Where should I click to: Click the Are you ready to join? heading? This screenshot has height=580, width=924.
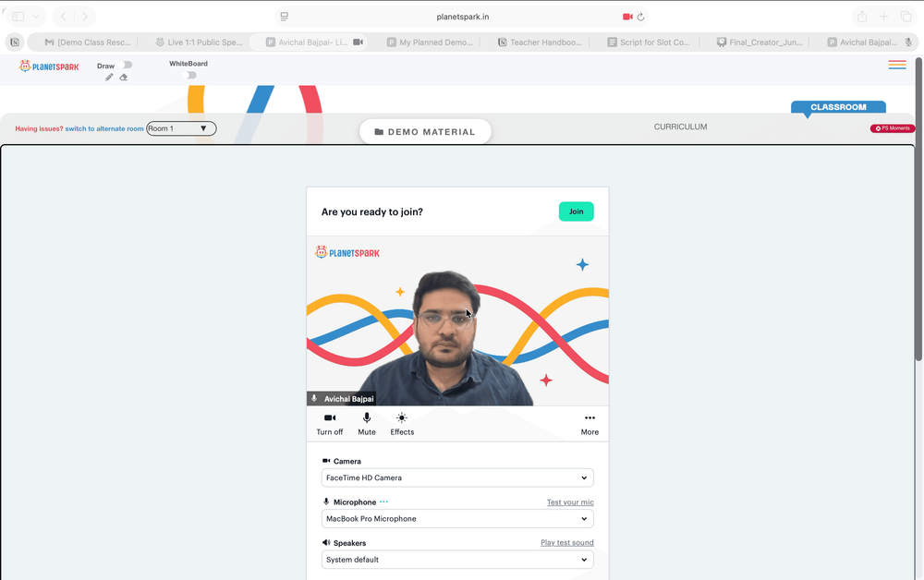pos(371,212)
